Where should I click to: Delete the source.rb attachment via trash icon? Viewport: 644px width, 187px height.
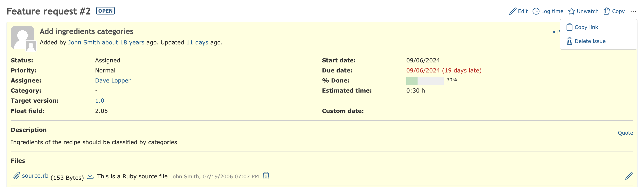266,176
